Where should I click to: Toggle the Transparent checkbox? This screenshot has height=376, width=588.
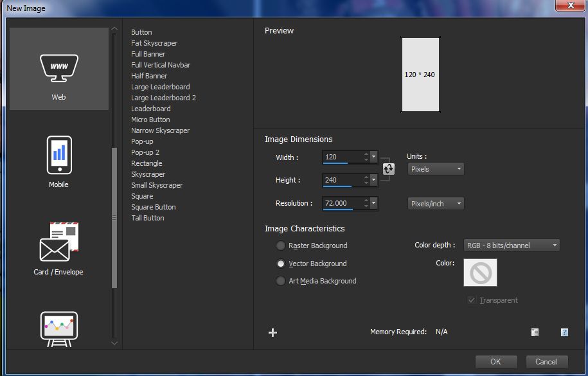click(471, 300)
